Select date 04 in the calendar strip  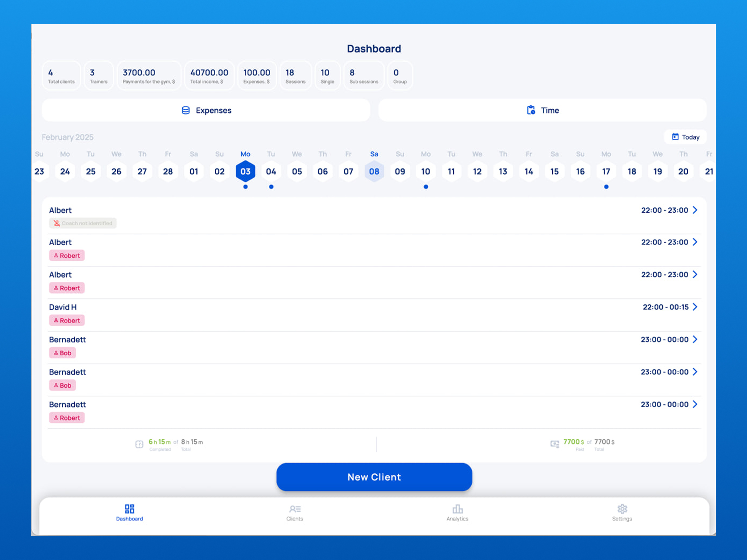pyautogui.click(x=271, y=171)
